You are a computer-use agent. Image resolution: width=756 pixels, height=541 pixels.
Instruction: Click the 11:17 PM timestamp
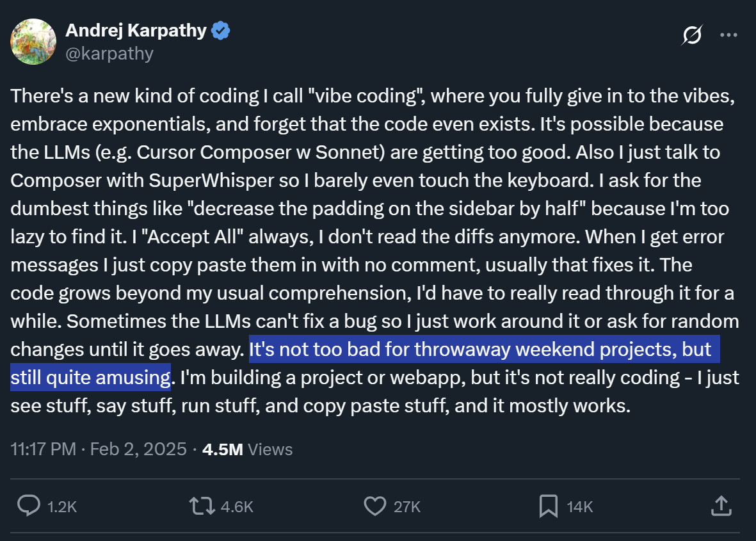point(44,449)
